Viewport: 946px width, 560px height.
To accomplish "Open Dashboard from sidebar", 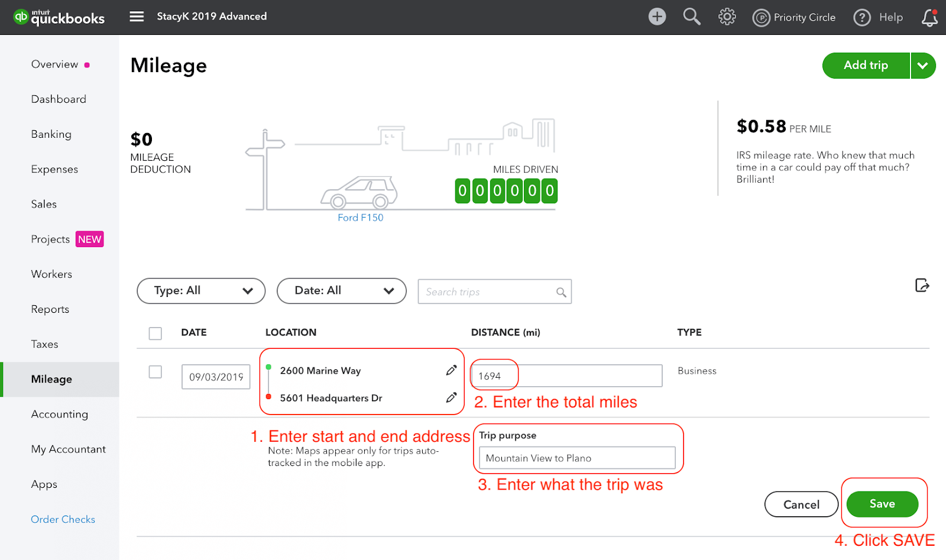I will coord(60,99).
